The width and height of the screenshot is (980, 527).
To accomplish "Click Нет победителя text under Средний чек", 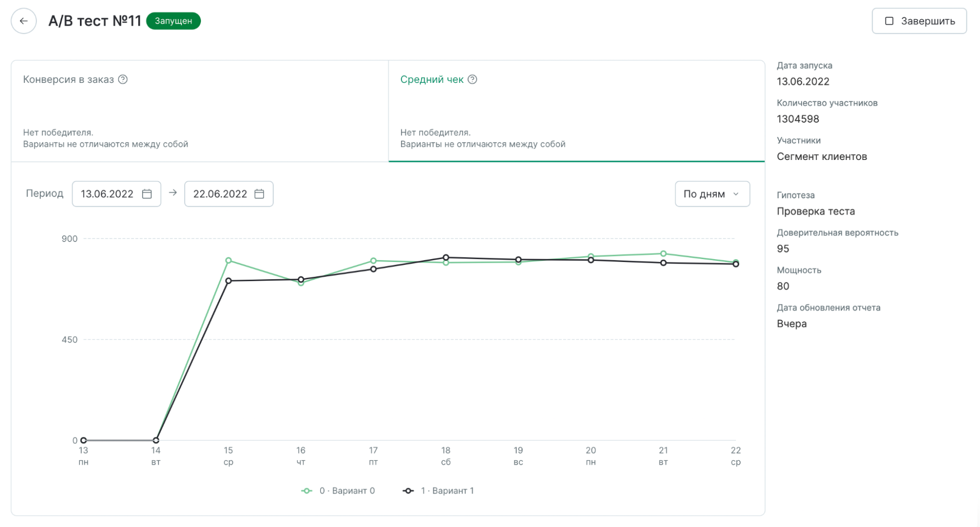I will pos(435,132).
